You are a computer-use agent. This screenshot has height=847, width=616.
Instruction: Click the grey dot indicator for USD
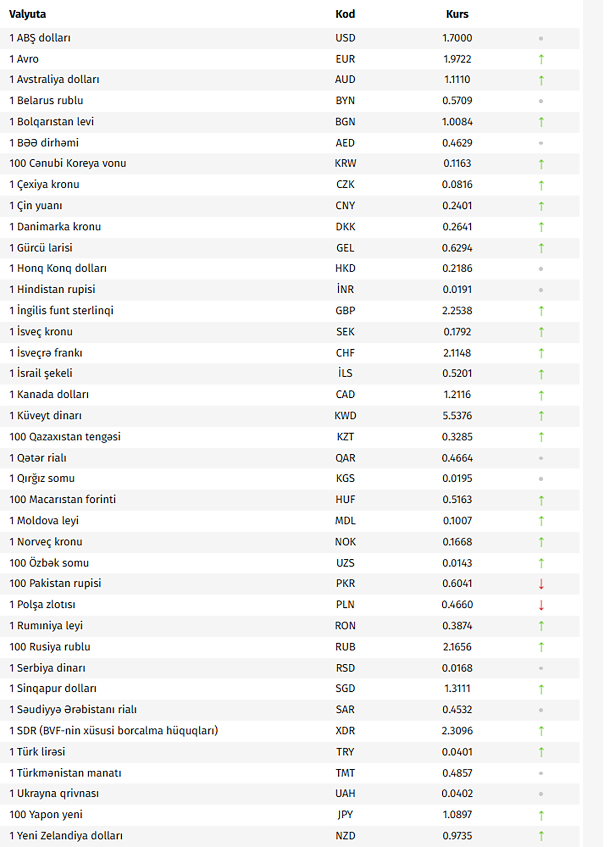pyautogui.click(x=541, y=38)
